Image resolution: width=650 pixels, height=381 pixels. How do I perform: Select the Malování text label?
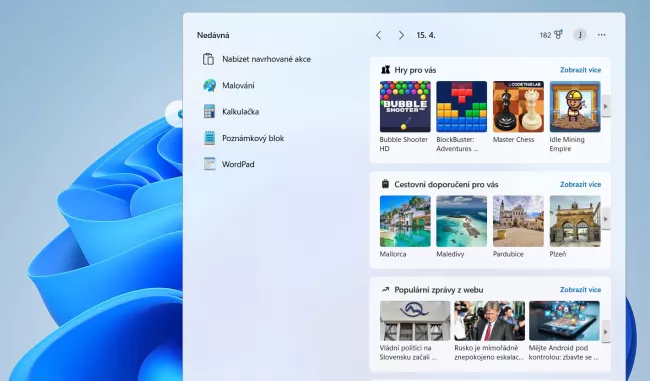238,85
